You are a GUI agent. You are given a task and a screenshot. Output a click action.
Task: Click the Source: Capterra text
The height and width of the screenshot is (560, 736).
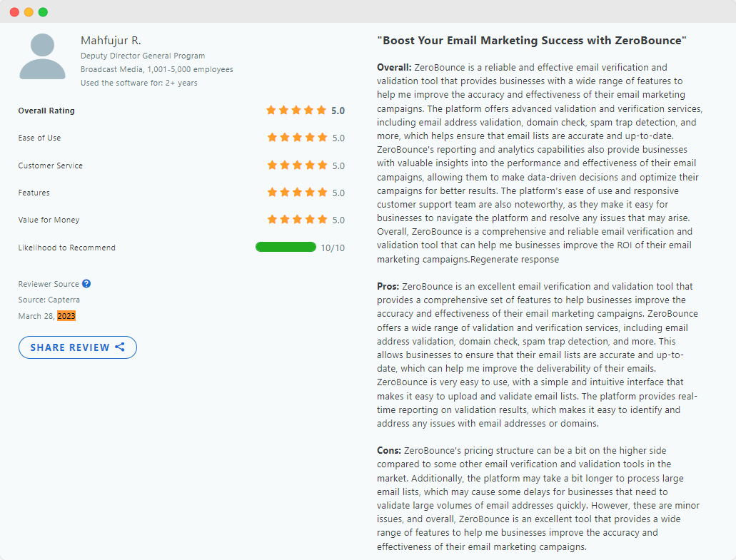(x=49, y=300)
